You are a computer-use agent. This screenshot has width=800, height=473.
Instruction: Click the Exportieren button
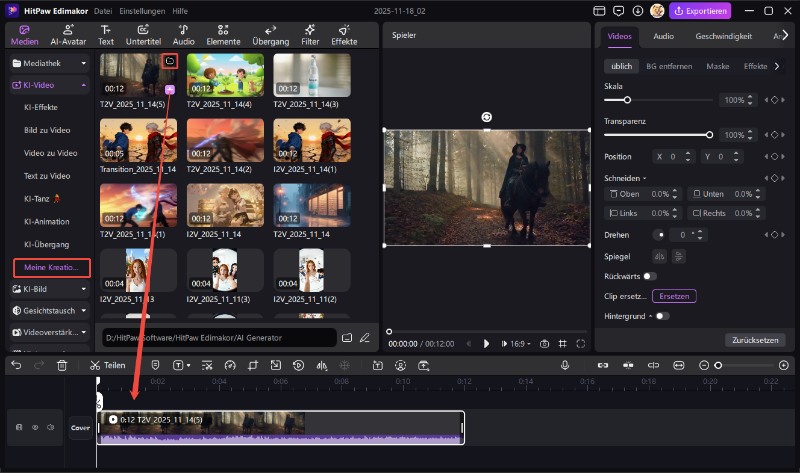point(700,11)
